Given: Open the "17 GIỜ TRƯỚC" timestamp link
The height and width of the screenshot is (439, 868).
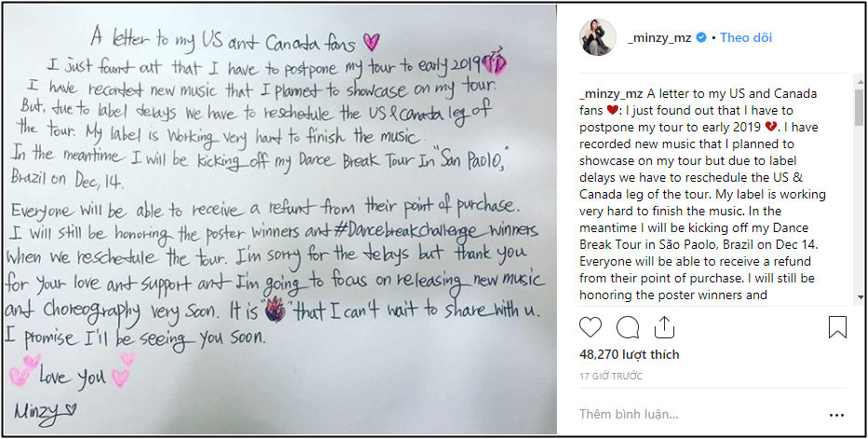Looking at the screenshot, I should click(613, 376).
